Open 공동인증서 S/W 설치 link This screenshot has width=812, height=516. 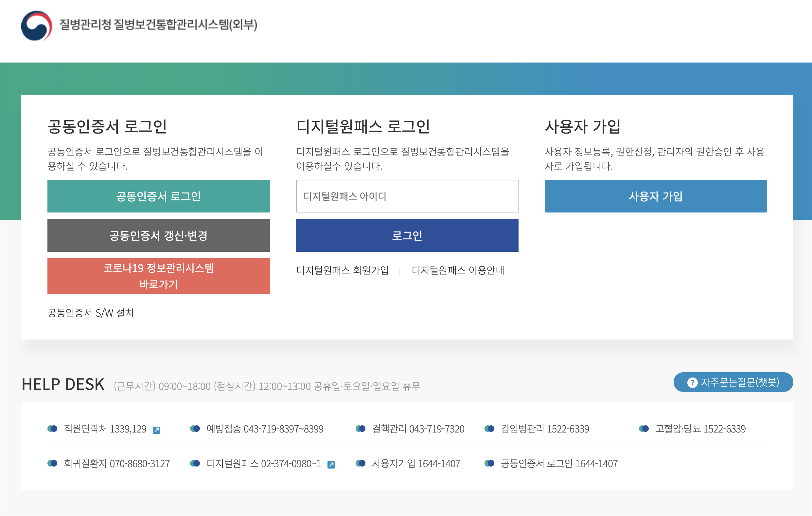(x=90, y=313)
